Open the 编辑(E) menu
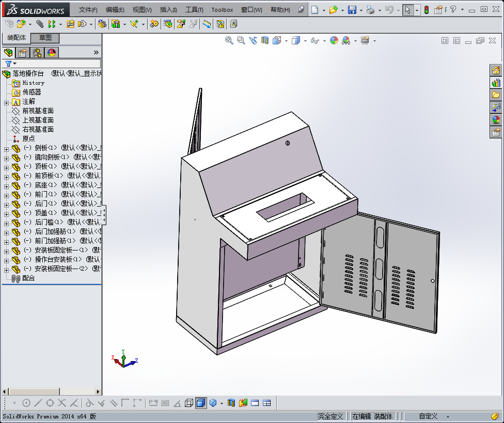Viewport: 504px width, 423px height. coord(115,10)
